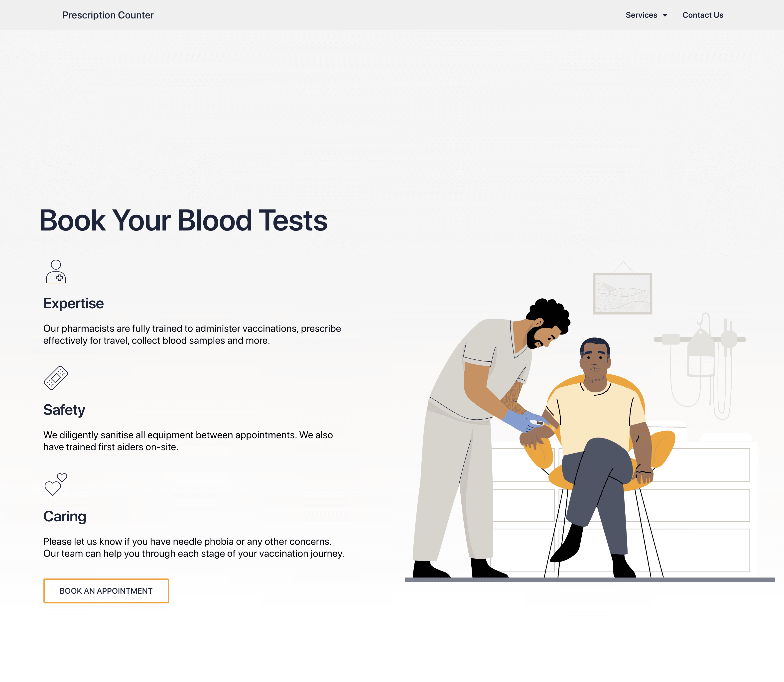Click the bandage icon above Safety
This screenshot has width=784, height=682.
tap(56, 378)
